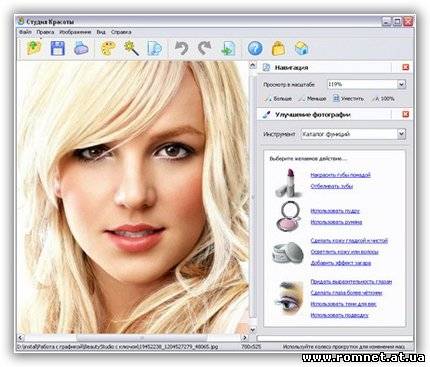Click the print toolbar icon
The width and height of the screenshot is (430, 367).
(x=81, y=48)
